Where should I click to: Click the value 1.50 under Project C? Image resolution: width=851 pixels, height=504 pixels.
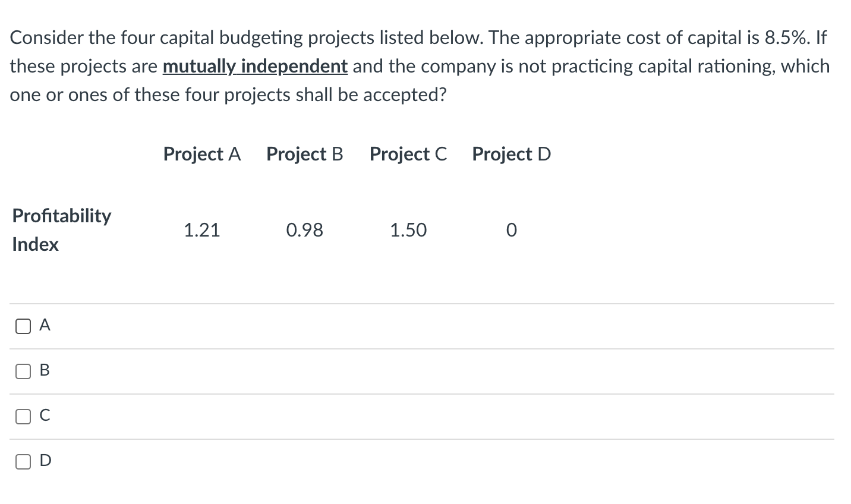click(408, 230)
